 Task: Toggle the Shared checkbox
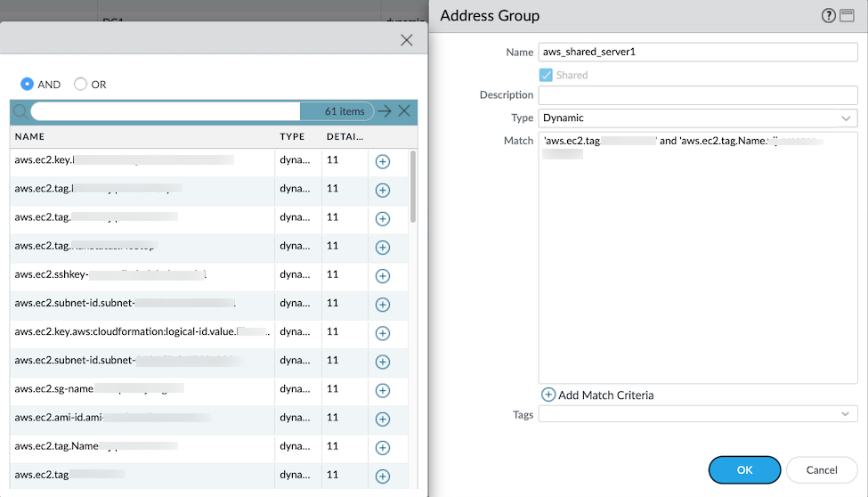[x=547, y=76]
